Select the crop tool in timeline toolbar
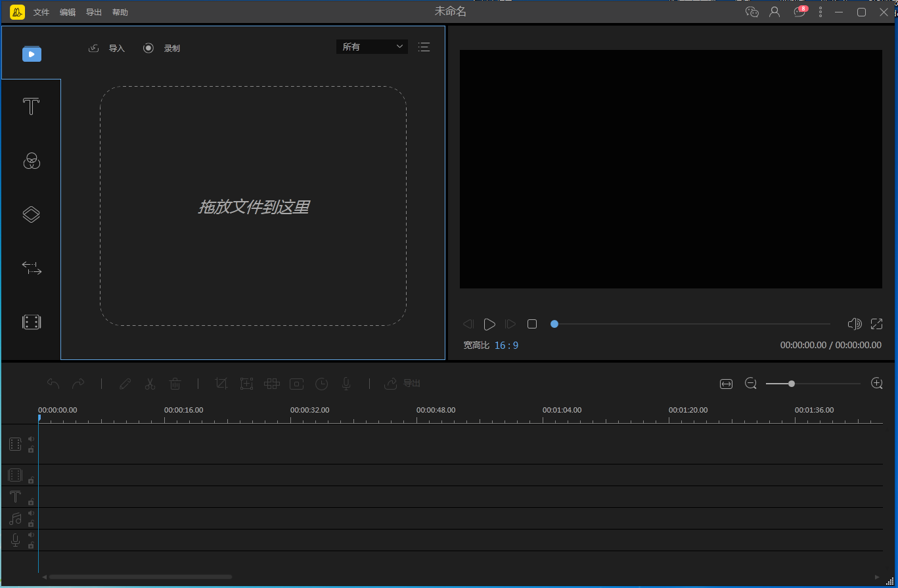898x588 pixels. [x=221, y=384]
